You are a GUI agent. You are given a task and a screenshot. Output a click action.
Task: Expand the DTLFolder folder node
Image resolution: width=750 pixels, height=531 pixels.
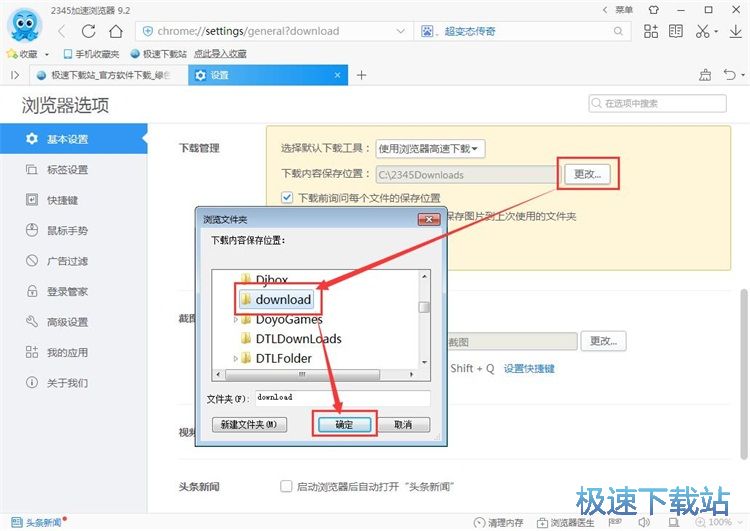[x=235, y=358]
